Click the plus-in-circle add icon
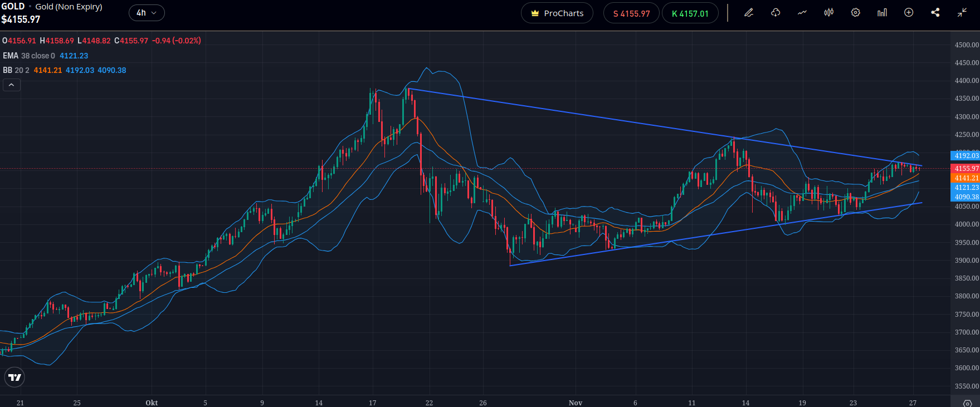This screenshot has width=980, height=407. [909, 13]
